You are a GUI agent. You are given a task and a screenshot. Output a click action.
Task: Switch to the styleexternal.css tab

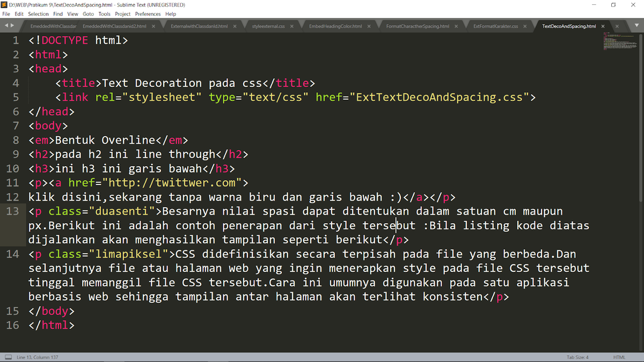268,26
